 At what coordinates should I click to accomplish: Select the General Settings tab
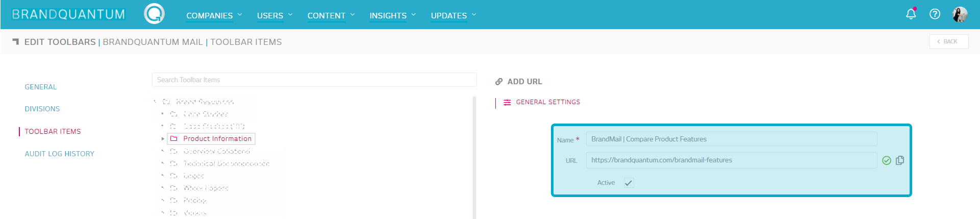click(548, 102)
